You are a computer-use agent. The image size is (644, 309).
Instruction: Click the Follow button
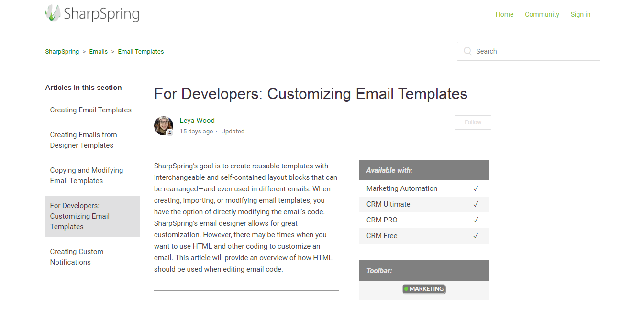pyautogui.click(x=473, y=122)
